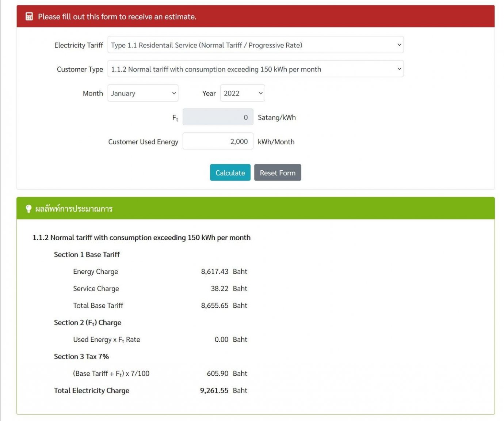Click the Reset Form button

click(x=277, y=172)
